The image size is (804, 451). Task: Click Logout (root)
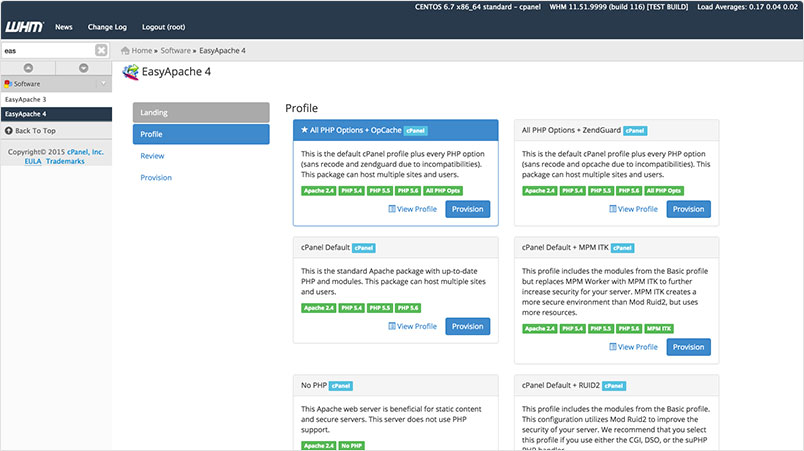pos(164,27)
